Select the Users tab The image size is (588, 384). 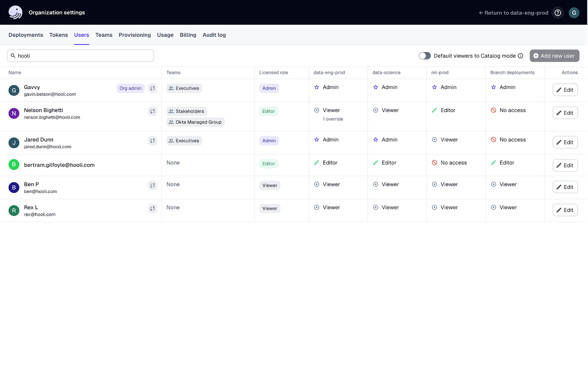point(82,35)
